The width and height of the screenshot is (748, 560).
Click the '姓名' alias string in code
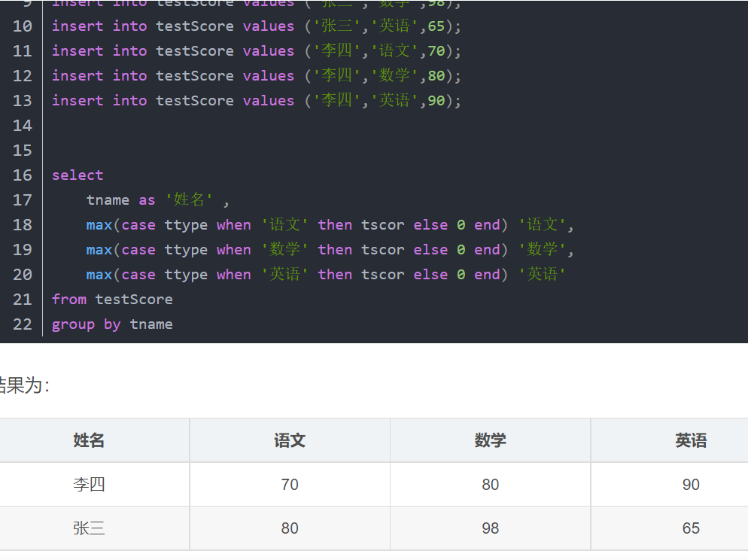[x=189, y=199]
